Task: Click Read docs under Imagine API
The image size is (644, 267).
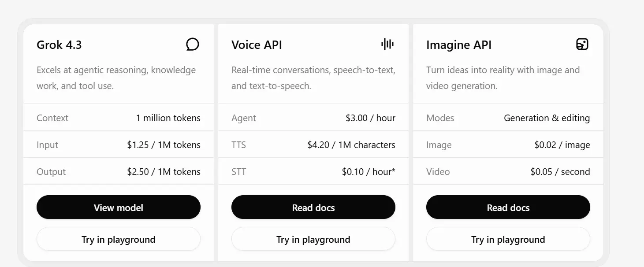Action: (x=508, y=208)
